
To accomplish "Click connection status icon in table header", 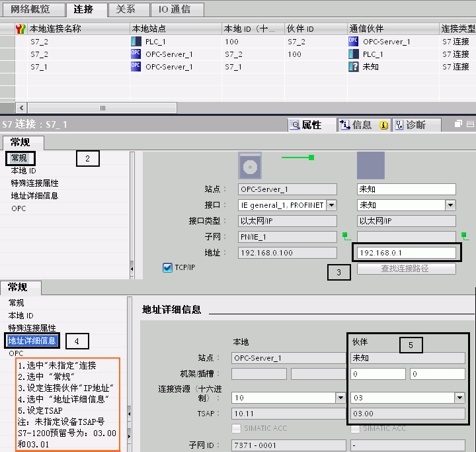I will (20, 29).
